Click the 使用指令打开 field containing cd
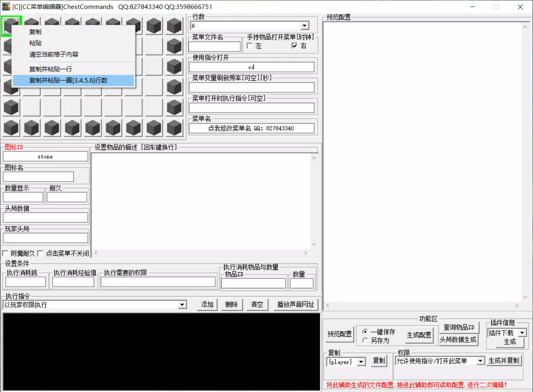 (x=252, y=67)
